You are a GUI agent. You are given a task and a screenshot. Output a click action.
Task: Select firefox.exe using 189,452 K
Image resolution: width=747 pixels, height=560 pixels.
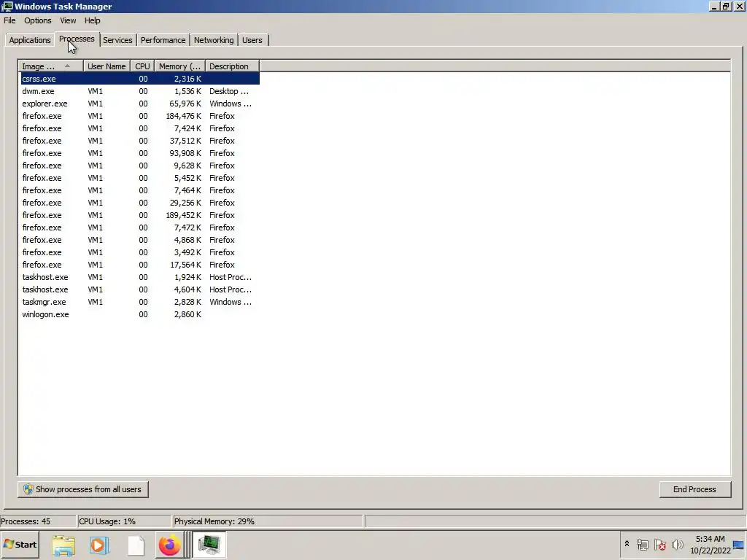(x=139, y=215)
